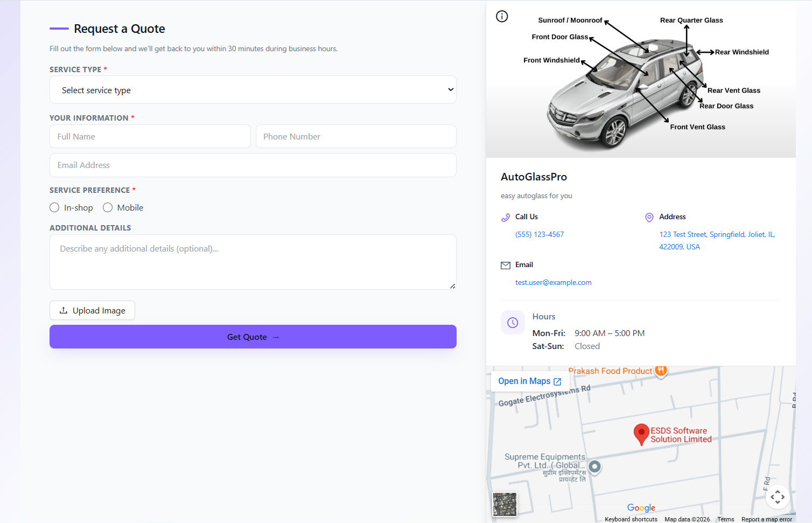
Task: Click the Gogate Electrosystems Rd label
Action: click(544, 396)
